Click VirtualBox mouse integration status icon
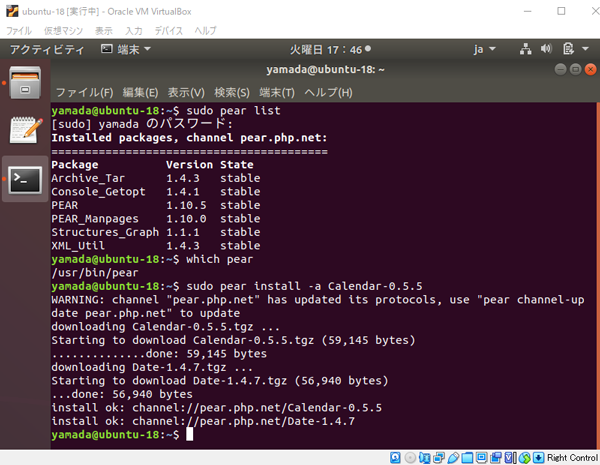600x465 pixels. (x=525, y=458)
